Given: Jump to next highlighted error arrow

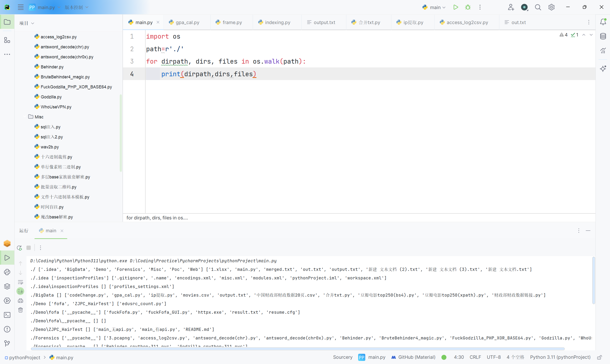Looking at the screenshot, I should (591, 35).
